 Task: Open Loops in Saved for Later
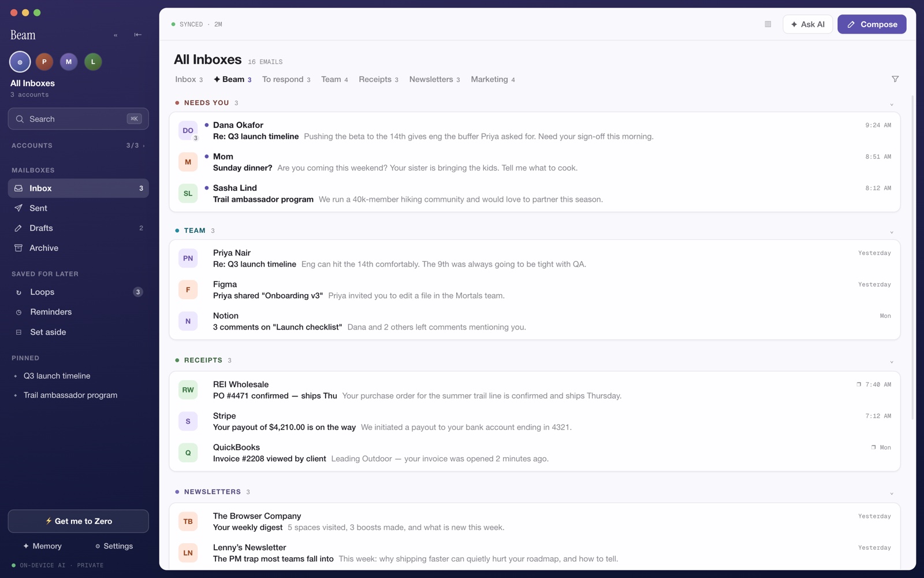(x=79, y=292)
